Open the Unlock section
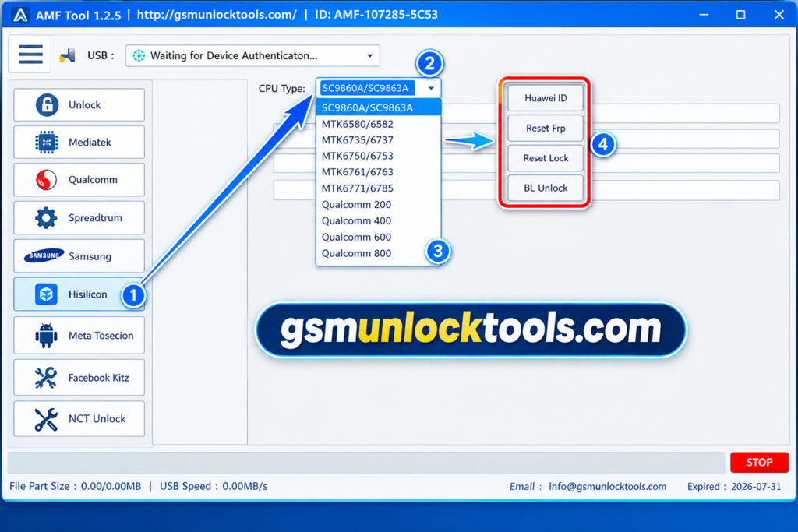798x532 pixels. 79,105
